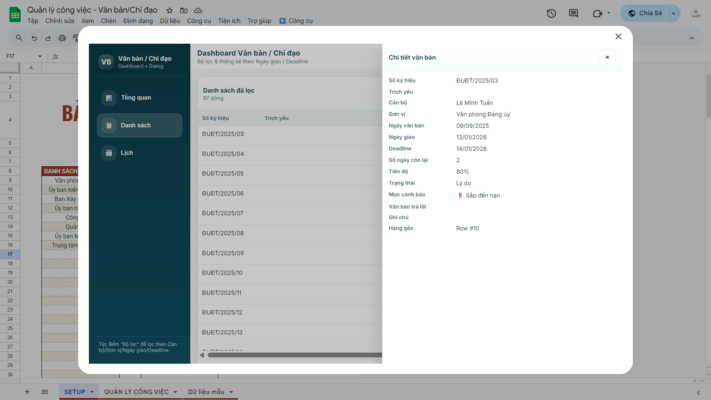Open the Lịch calendar view
The width and height of the screenshot is (711, 400).
coord(127,153)
